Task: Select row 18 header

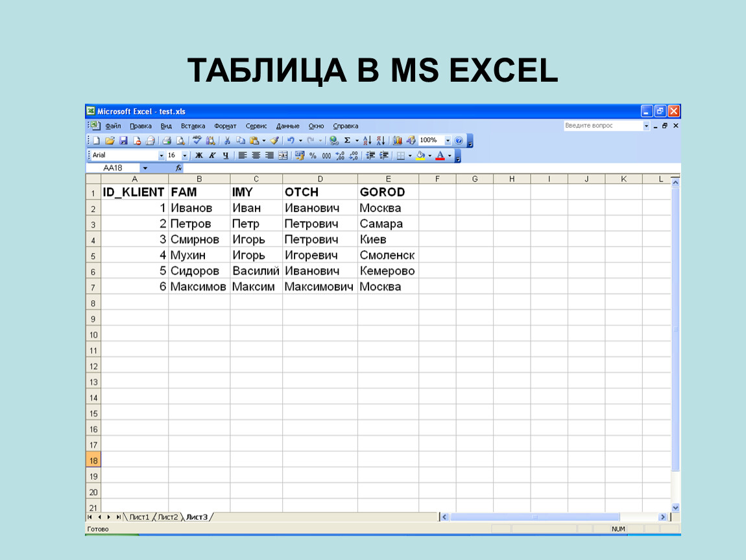Action: pos(93,460)
